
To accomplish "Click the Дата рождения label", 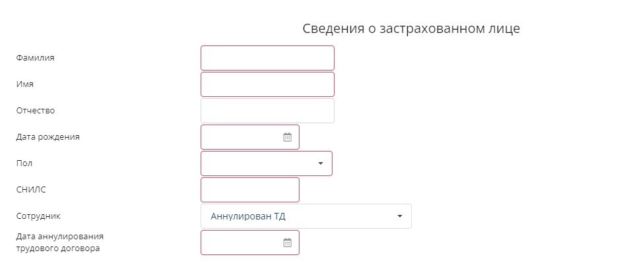I will coord(48,137).
